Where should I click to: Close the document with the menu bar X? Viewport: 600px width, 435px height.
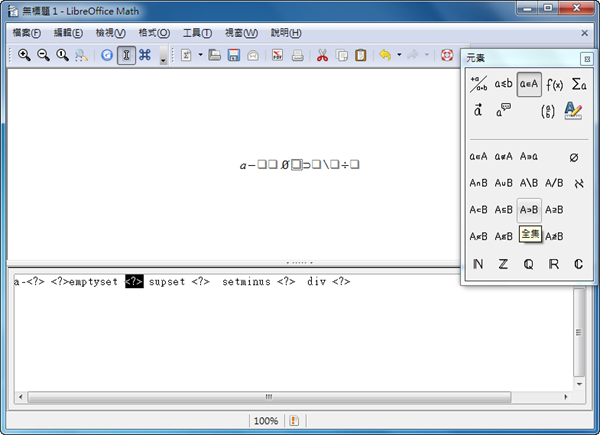(584, 33)
